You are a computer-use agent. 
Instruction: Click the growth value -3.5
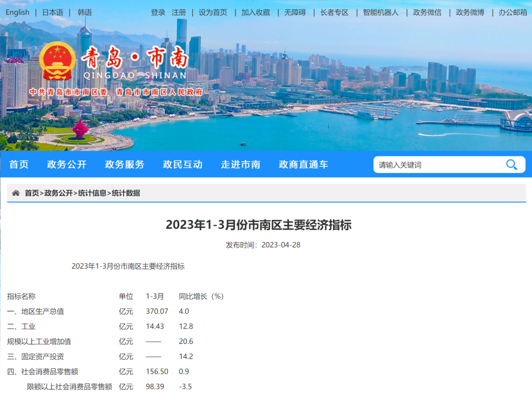pos(185,386)
